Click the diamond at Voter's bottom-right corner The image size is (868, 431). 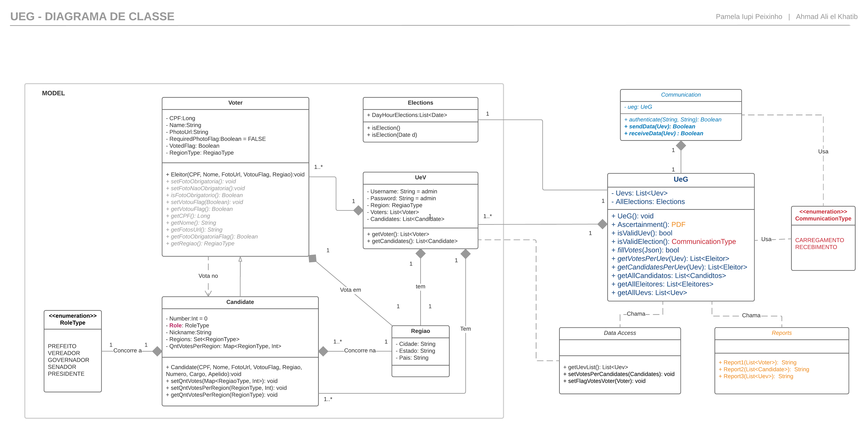pos(313,258)
